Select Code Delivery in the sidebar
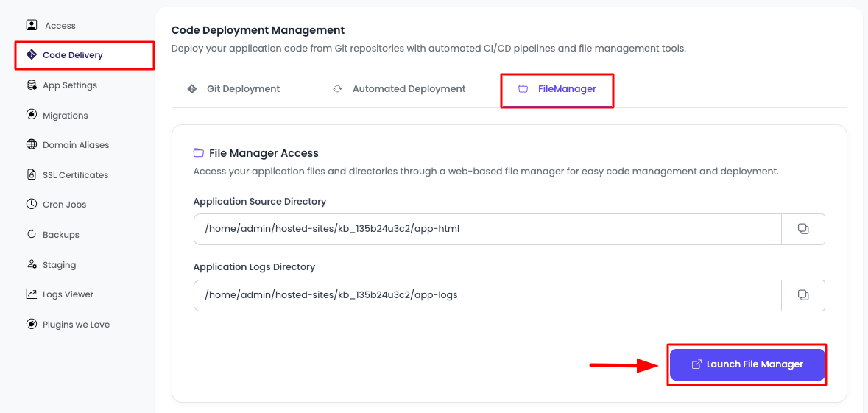The width and height of the screenshot is (868, 413). point(72,55)
